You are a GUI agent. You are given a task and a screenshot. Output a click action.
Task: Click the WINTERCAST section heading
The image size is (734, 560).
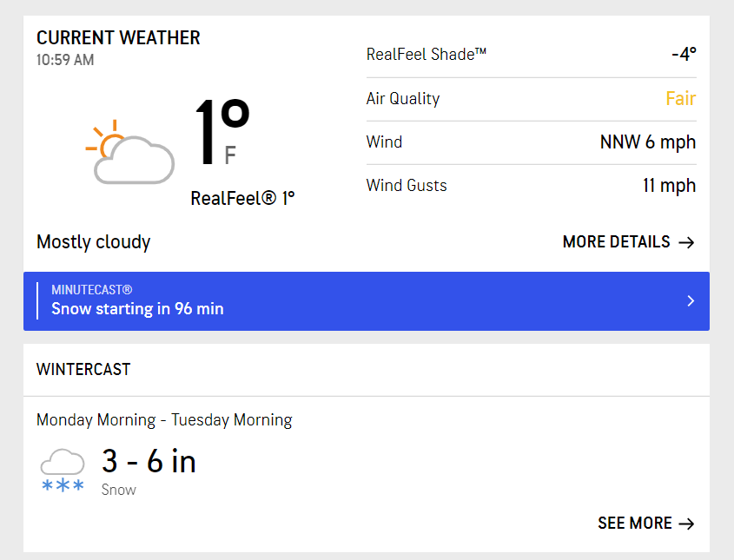click(x=83, y=370)
